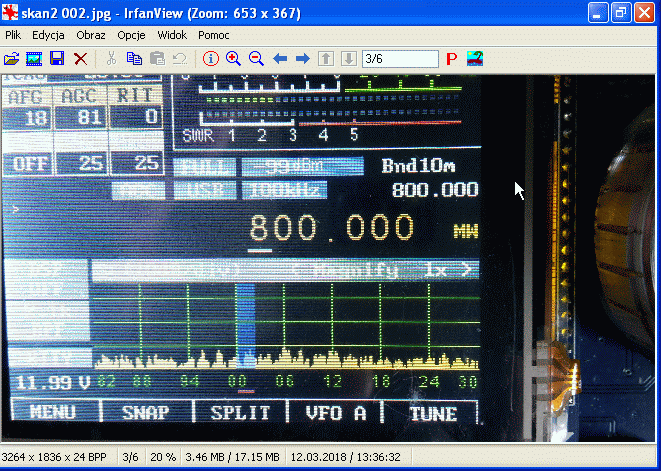Open the Plik menu
This screenshot has height=471, width=661.
coord(14,35)
